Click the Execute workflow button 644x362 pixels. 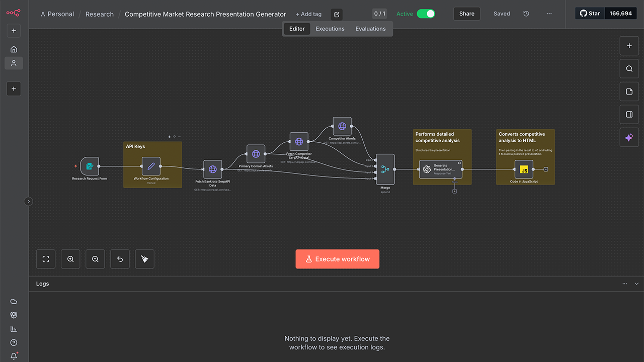tap(337, 258)
